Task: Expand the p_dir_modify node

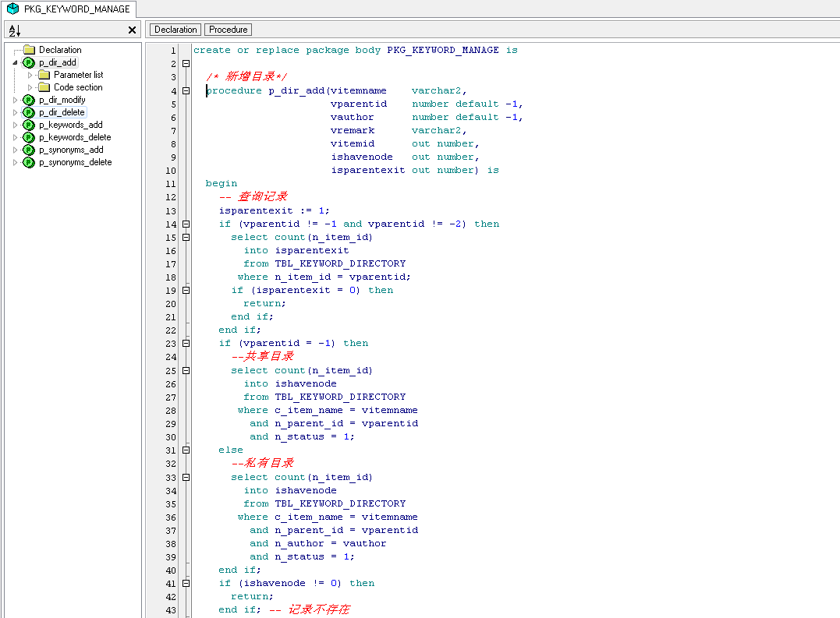Action: [15, 100]
